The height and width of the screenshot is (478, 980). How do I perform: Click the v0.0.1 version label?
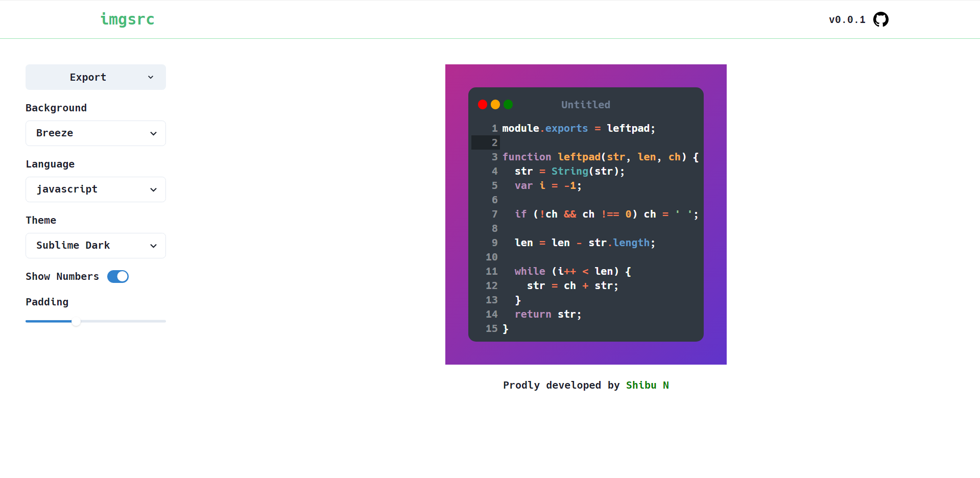tap(847, 19)
